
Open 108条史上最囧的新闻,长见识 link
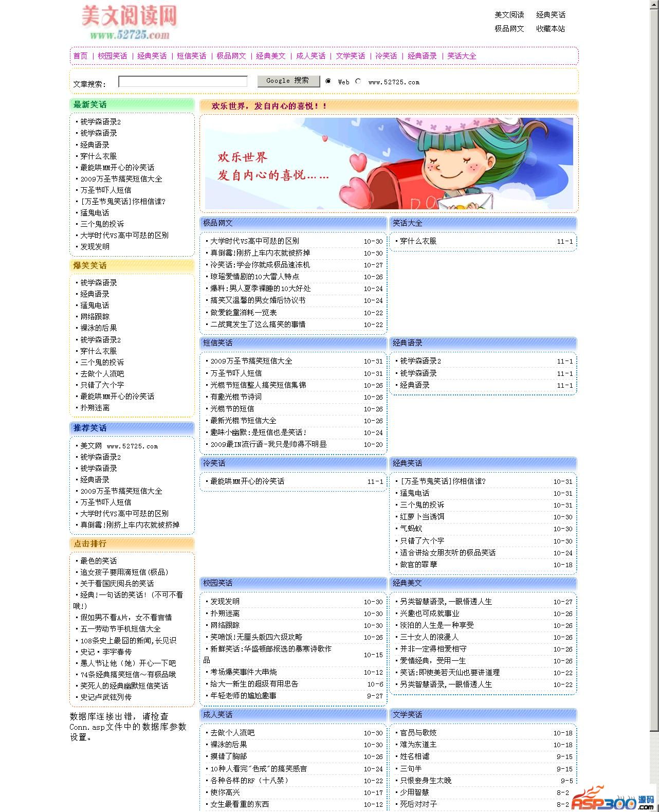pos(128,641)
